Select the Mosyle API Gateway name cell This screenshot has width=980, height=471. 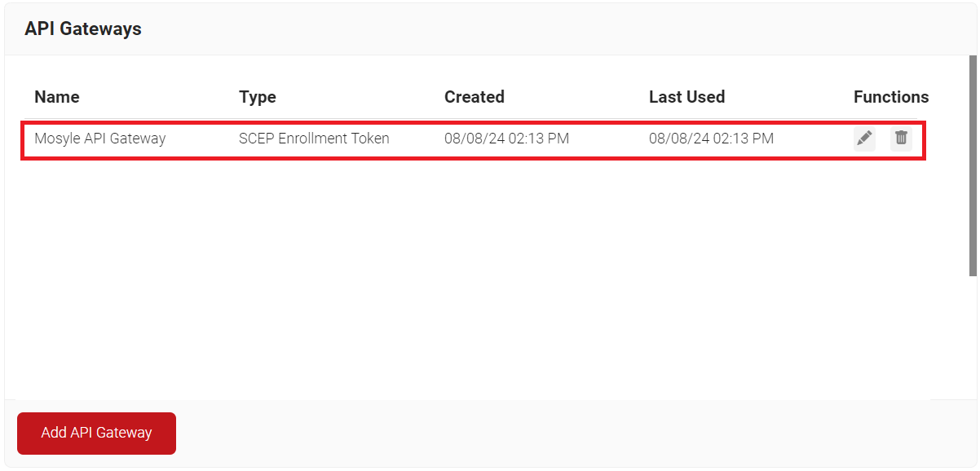tap(100, 139)
